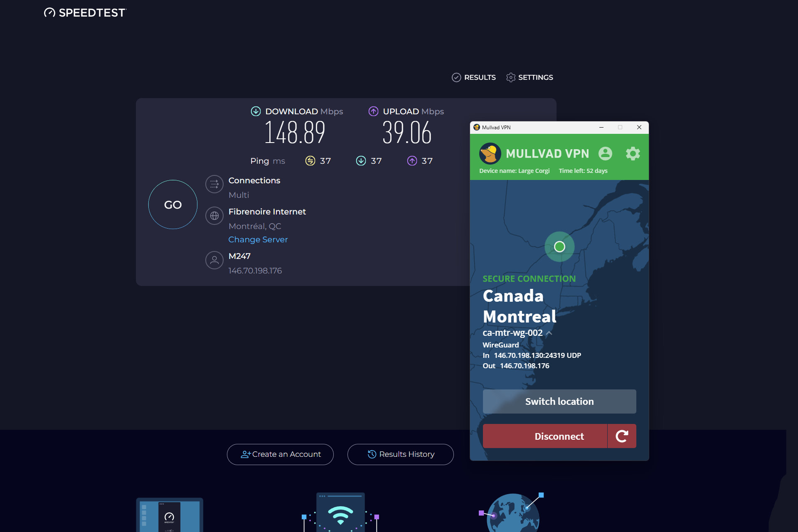Open Mullvad VPN settings gear icon
The image size is (798, 532).
[632, 153]
